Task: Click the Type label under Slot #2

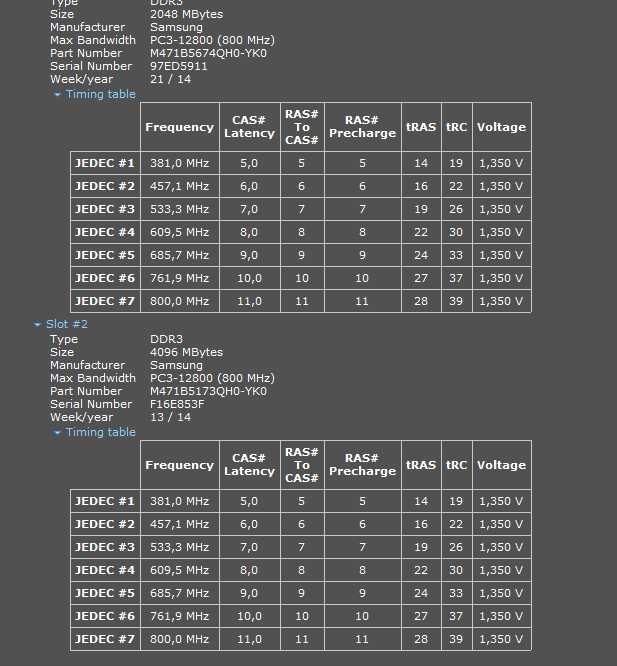Action: (x=64, y=339)
